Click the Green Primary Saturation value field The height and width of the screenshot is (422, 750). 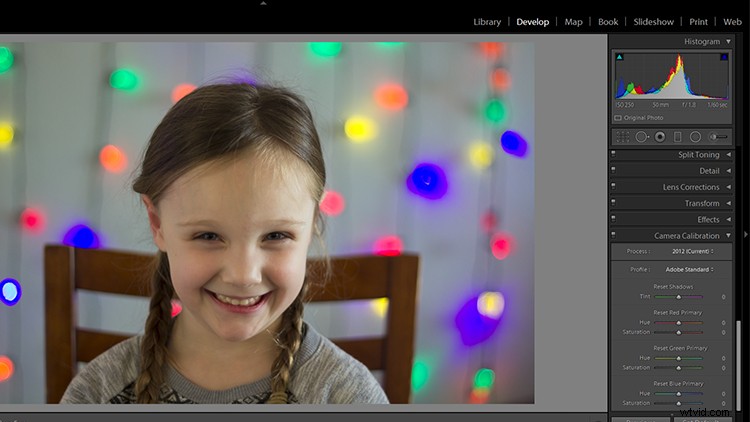tap(723, 368)
